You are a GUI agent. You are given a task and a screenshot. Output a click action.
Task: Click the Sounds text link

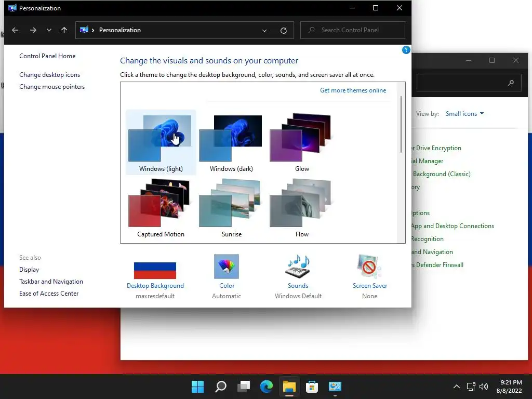point(298,286)
